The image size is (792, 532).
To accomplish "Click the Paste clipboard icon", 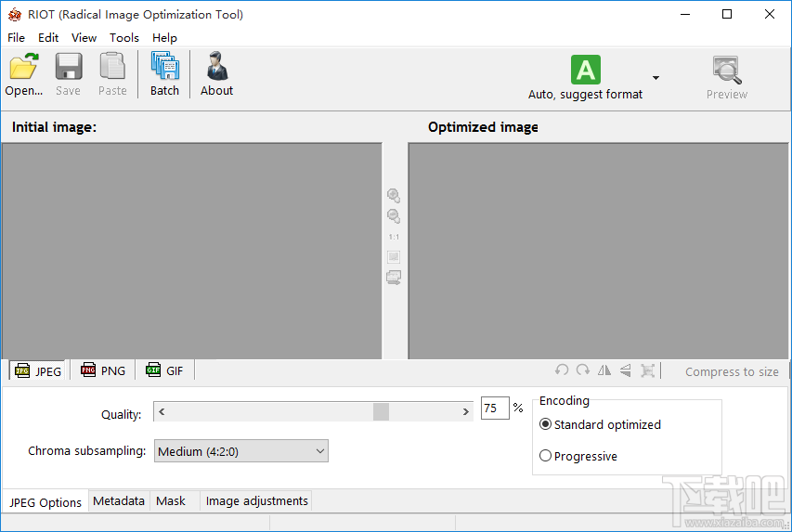I will 112,67.
